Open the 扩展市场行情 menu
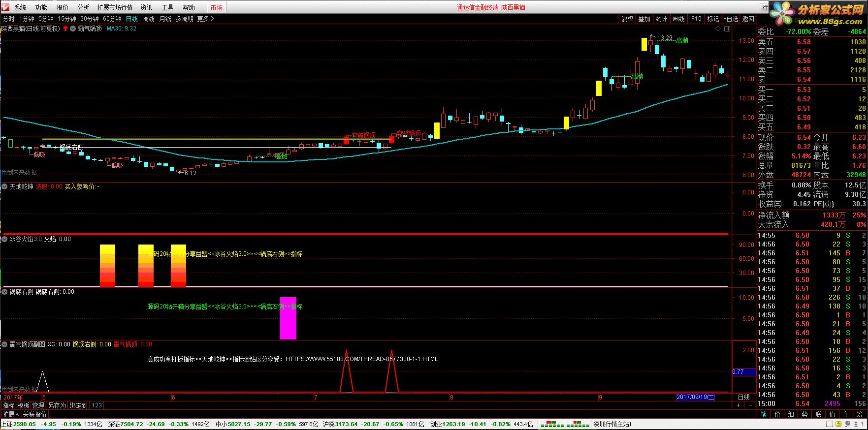Screen dimensions: 868x430 click(115, 7)
